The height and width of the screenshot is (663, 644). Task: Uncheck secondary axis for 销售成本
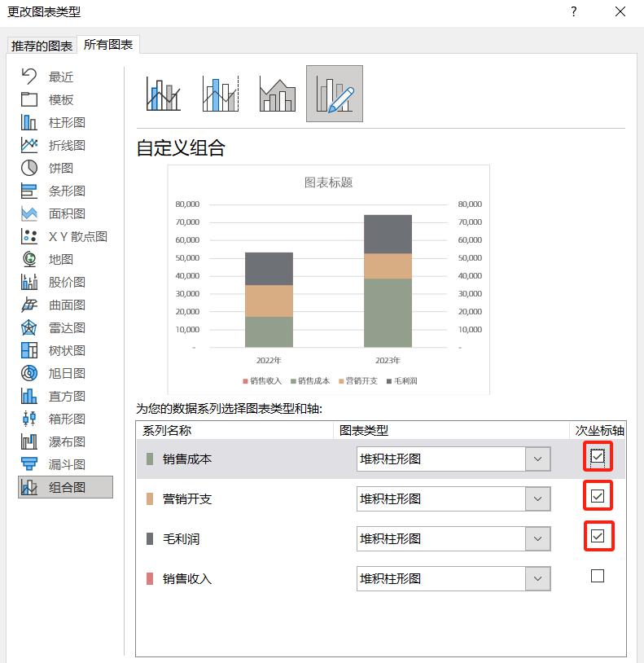click(598, 457)
